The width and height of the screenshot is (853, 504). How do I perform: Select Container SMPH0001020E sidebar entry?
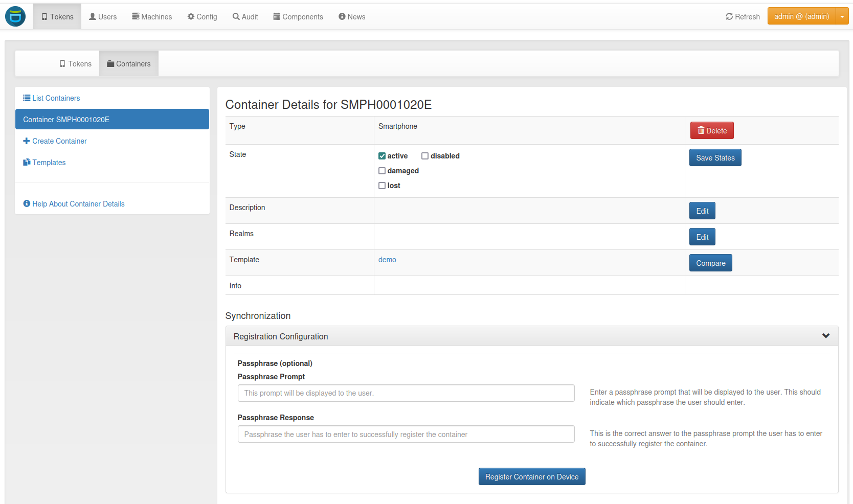pyautogui.click(x=112, y=119)
